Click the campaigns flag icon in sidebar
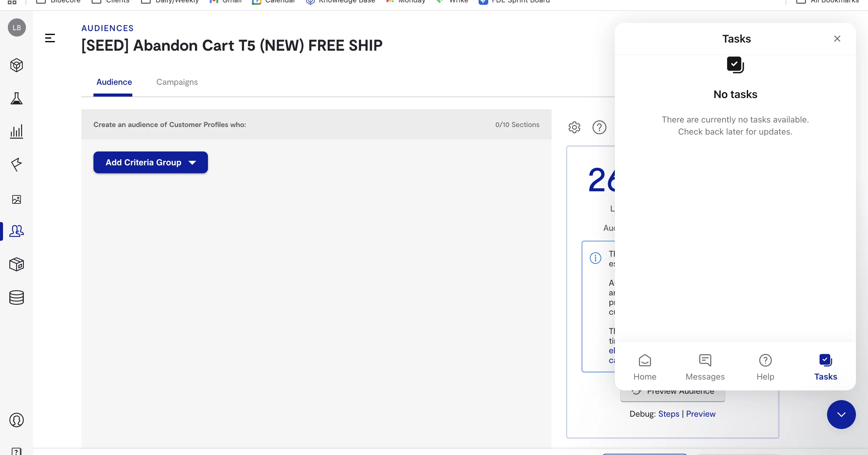 (16, 165)
